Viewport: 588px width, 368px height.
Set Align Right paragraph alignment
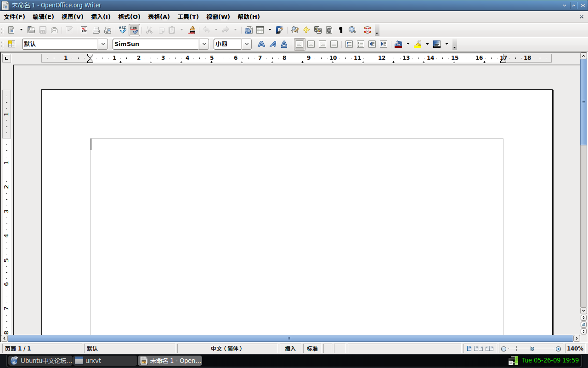(322, 44)
